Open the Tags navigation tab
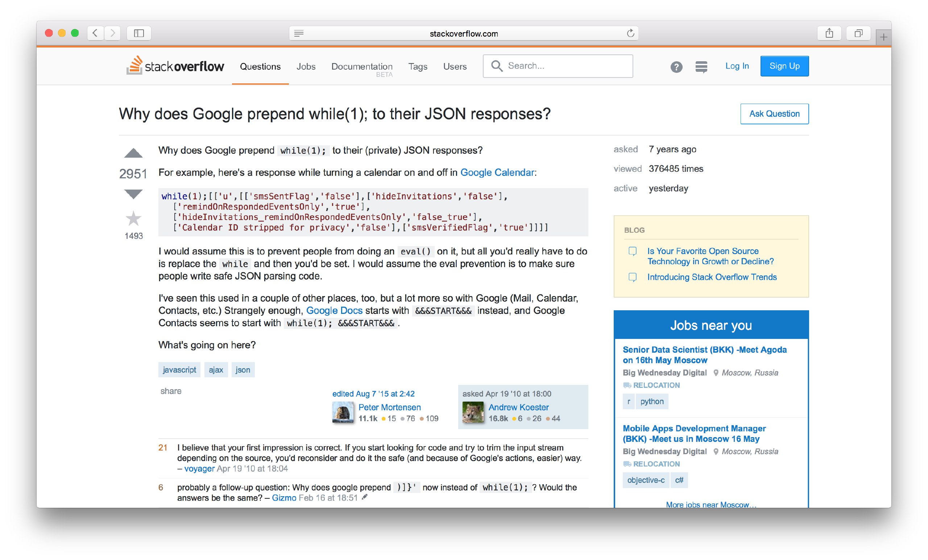Viewport: 928px width, 560px height. coord(417,66)
